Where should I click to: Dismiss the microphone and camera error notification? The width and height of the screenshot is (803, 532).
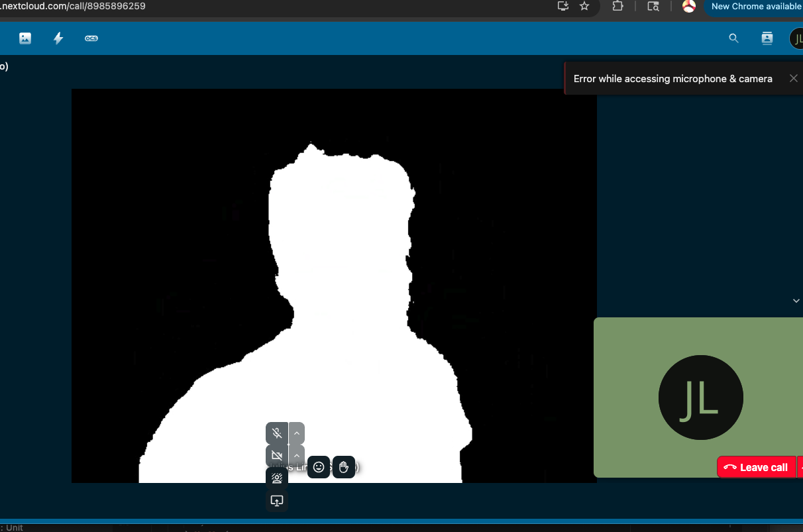point(793,78)
